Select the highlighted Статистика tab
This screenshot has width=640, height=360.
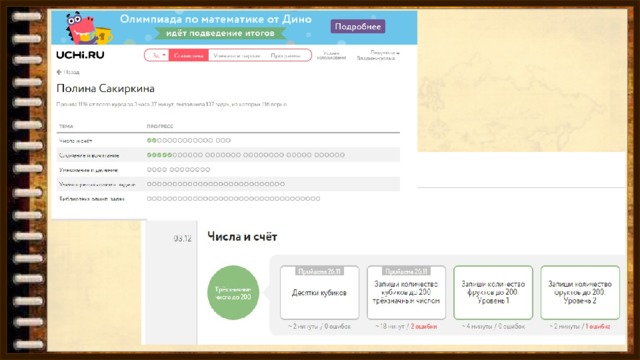(189, 55)
